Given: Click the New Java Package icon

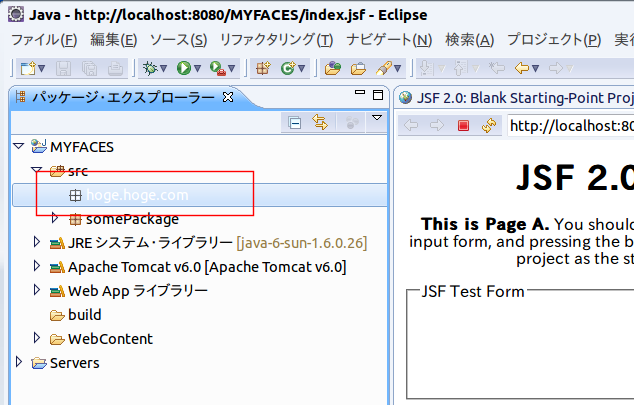Looking at the screenshot, I should pyautogui.click(x=263, y=68).
